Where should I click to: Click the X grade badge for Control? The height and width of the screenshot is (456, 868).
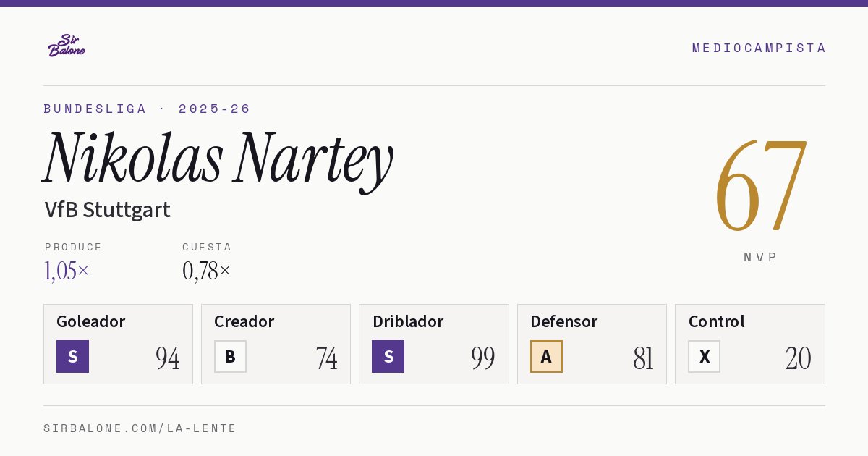pos(704,356)
